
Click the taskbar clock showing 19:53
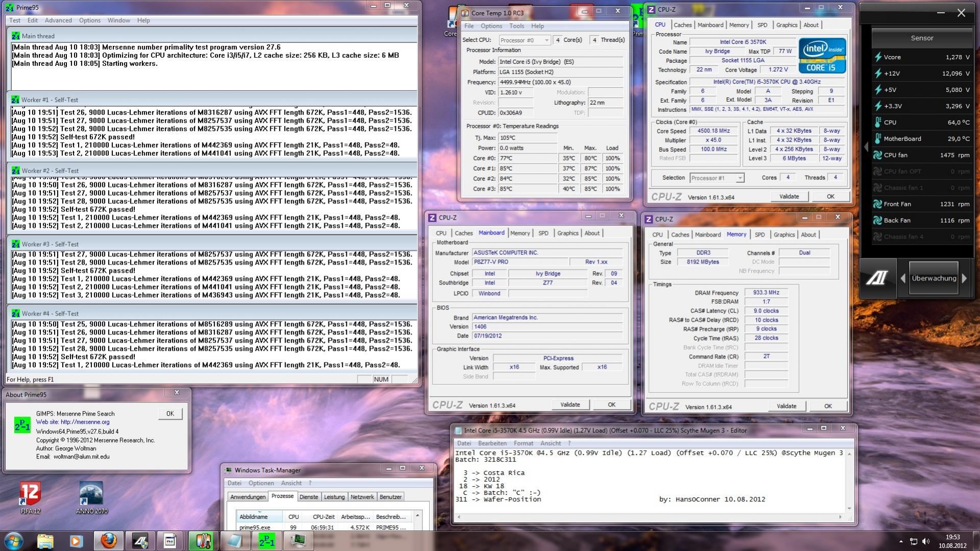952,541
